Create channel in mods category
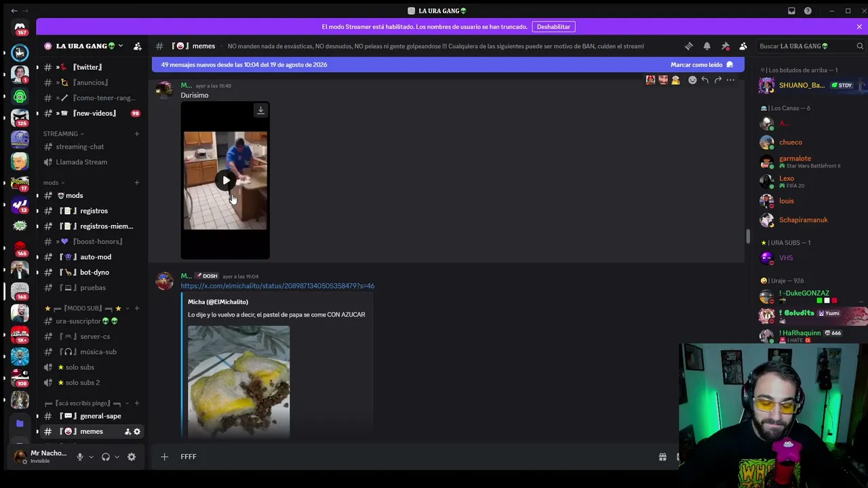The width and height of the screenshot is (868, 488). pyautogui.click(x=137, y=182)
